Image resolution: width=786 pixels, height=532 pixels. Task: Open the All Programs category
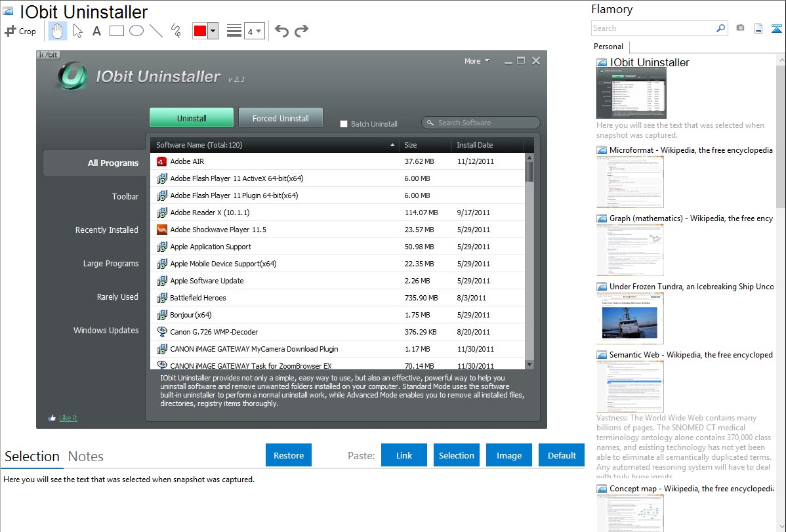(94, 163)
